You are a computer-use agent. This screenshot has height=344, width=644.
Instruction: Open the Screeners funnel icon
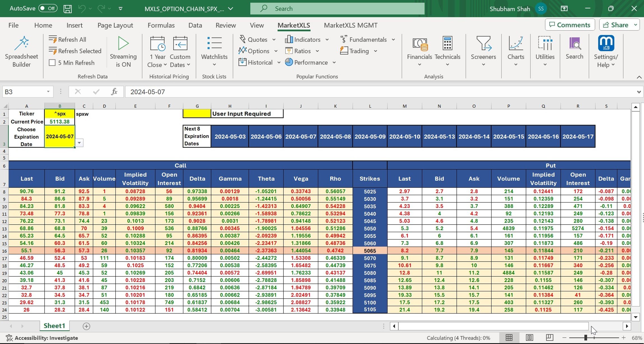[483, 44]
